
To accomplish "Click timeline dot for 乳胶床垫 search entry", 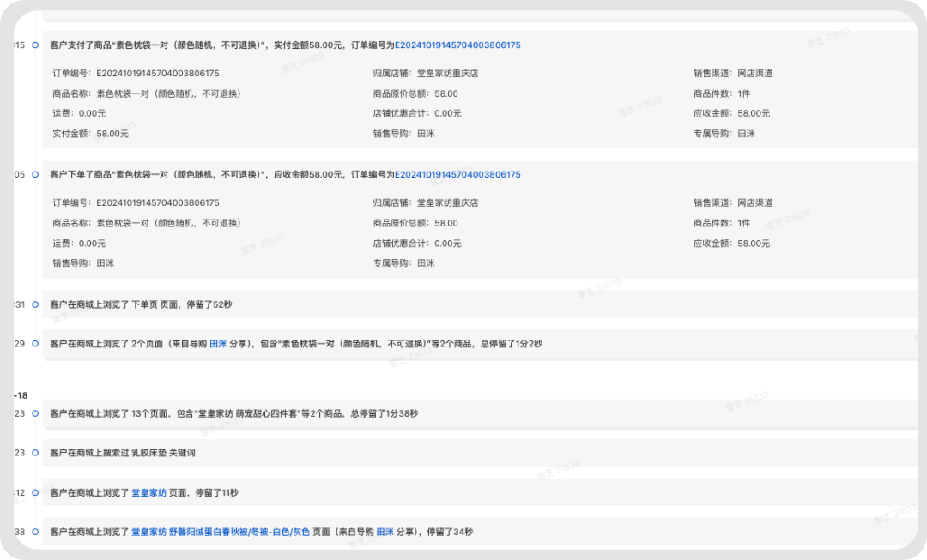I will tap(35, 453).
